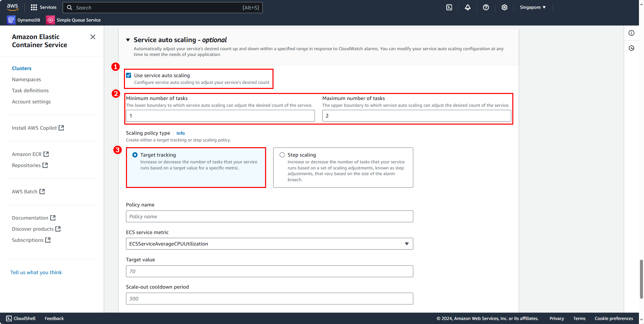Image resolution: width=644 pixels, height=324 pixels.
Task: Open the ECS service metric dropdown
Action: 269,244
